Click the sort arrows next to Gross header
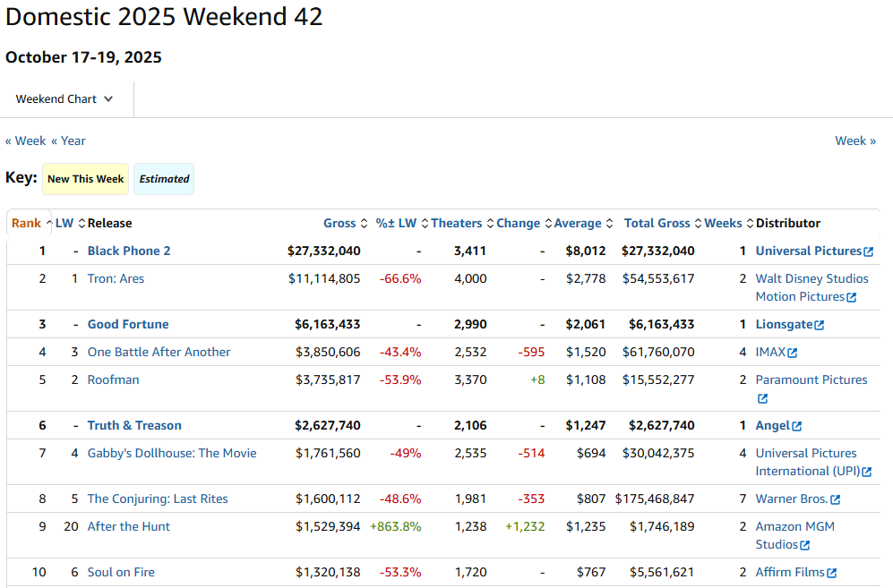This screenshot has height=588, width=893. point(364,224)
